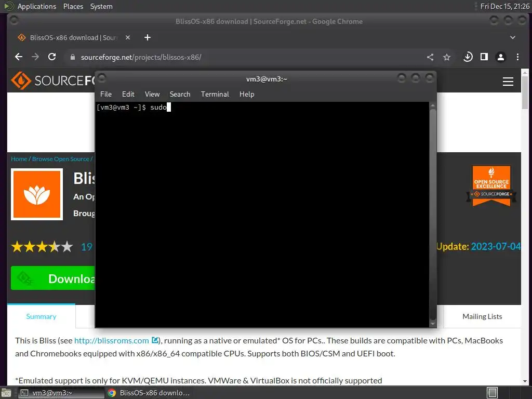Open the System panel menu
The image size is (532, 399).
tap(101, 6)
